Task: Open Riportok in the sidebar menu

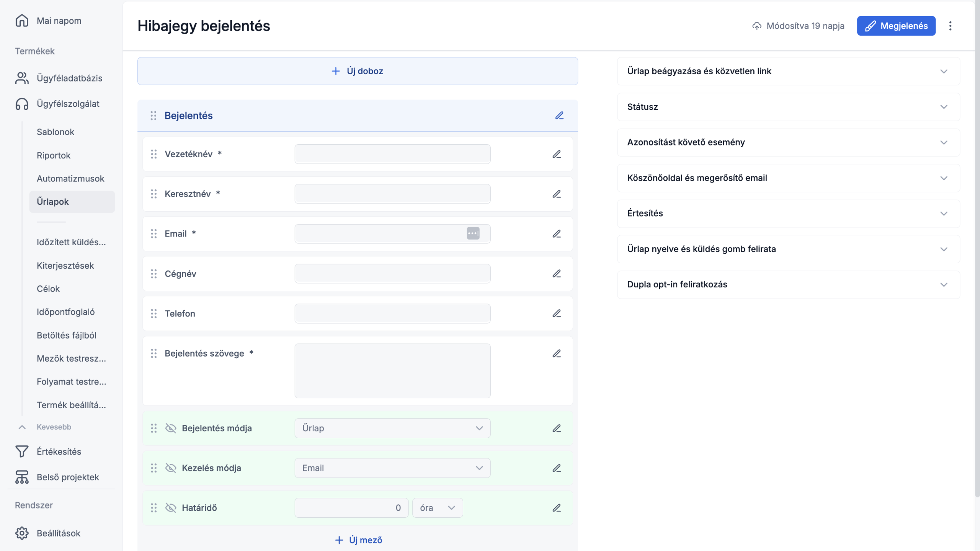Action: click(x=54, y=155)
